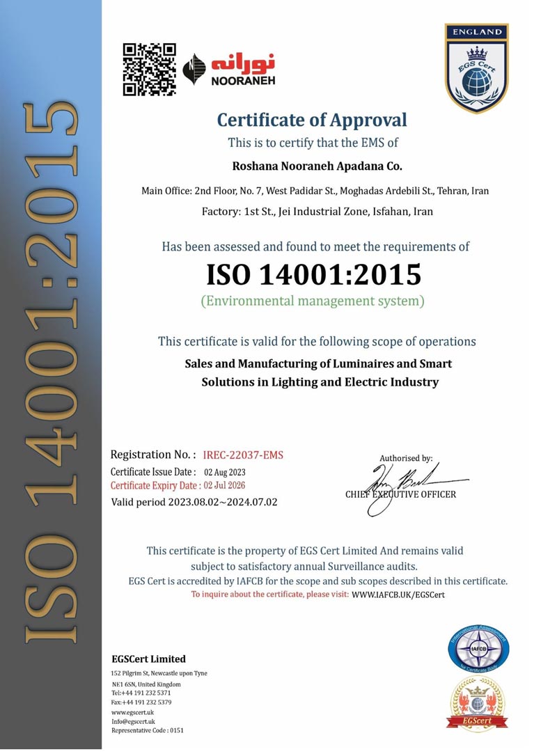
Task: Click the QR code at top left
Action: [149, 69]
